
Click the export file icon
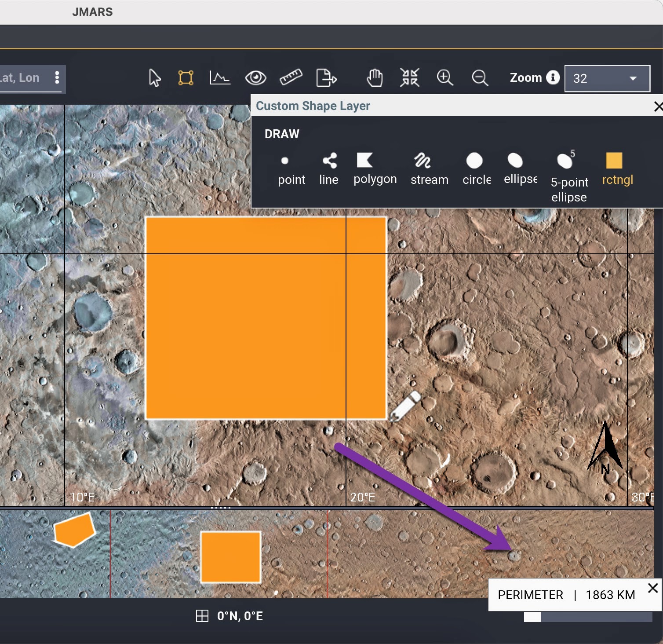326,78
